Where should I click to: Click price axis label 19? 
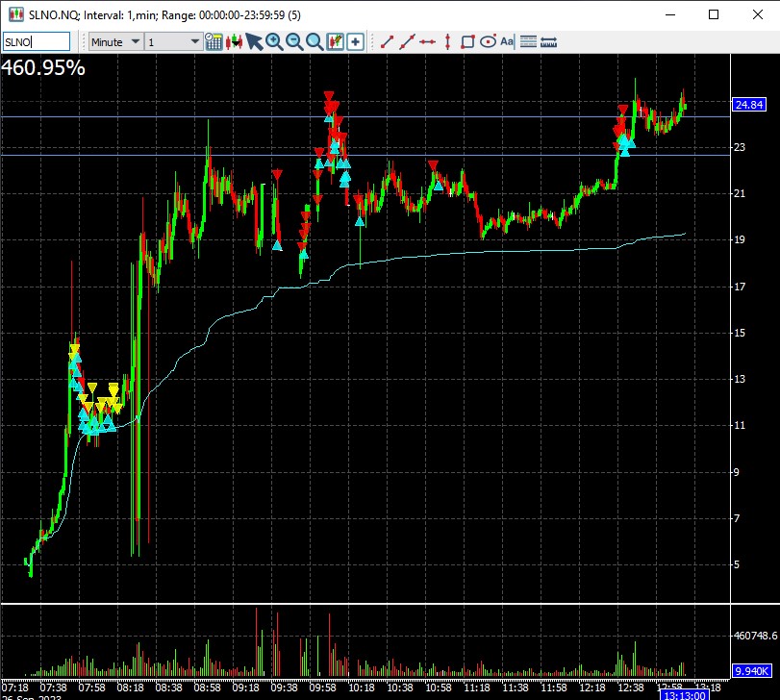[x=740, y=239]
